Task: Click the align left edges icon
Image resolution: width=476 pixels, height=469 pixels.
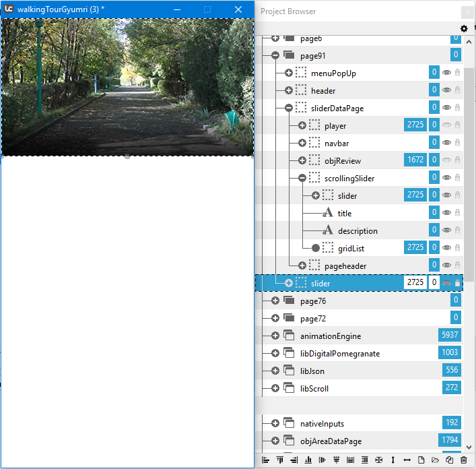Action: tap(265, 460)
